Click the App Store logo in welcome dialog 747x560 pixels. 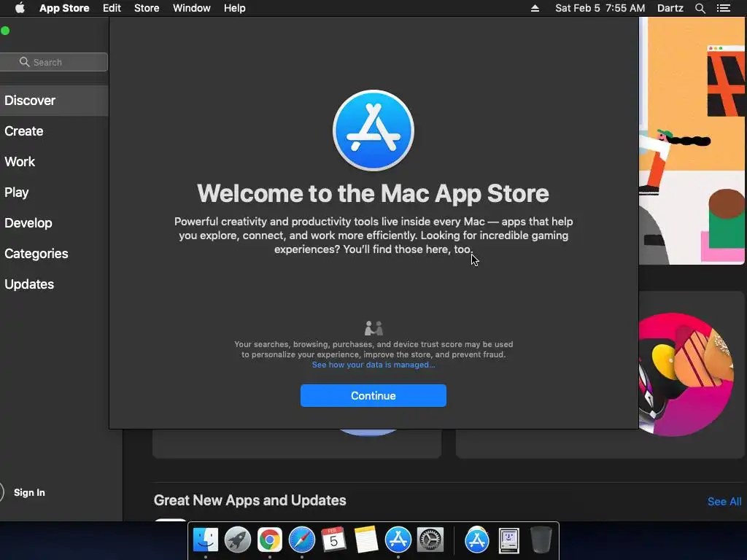[x=373, y=130]
